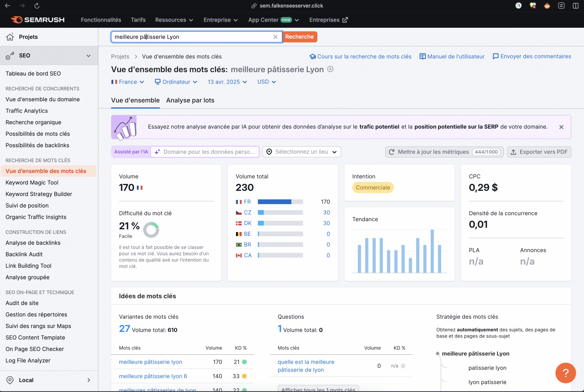The height and width of the screenshot is (392, 584).
Task: Expand the Local sidebar section
Action: [89, 380]
